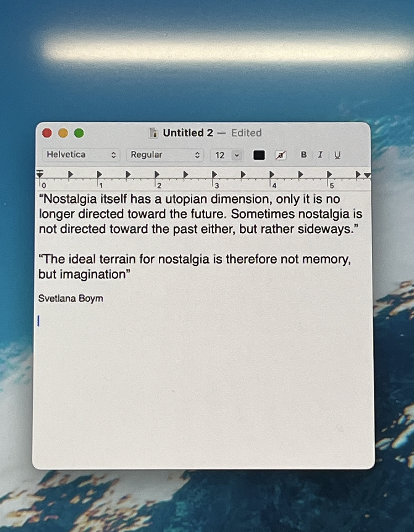
Task: Click the Untitled 2 window title
Action: (188, 133)
